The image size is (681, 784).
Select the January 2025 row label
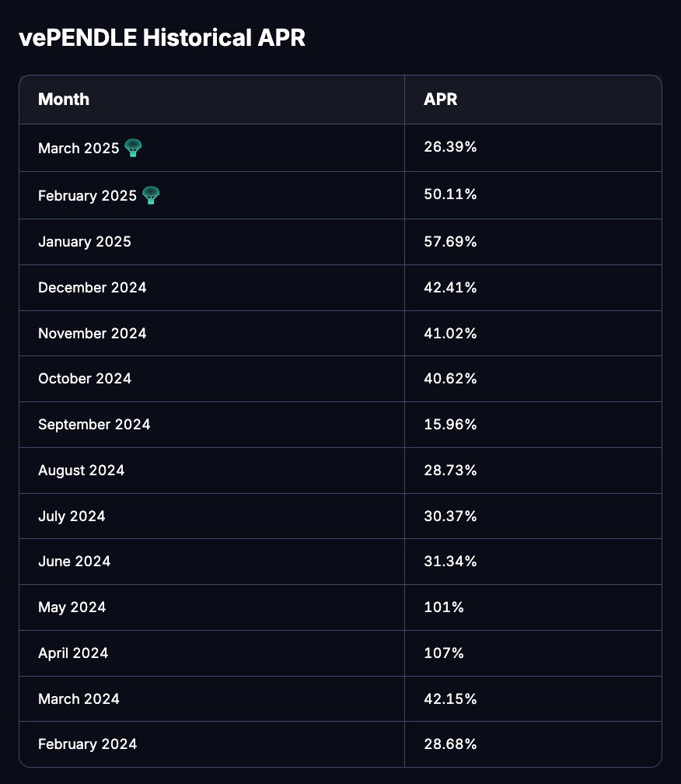click(x=85, y=242)
